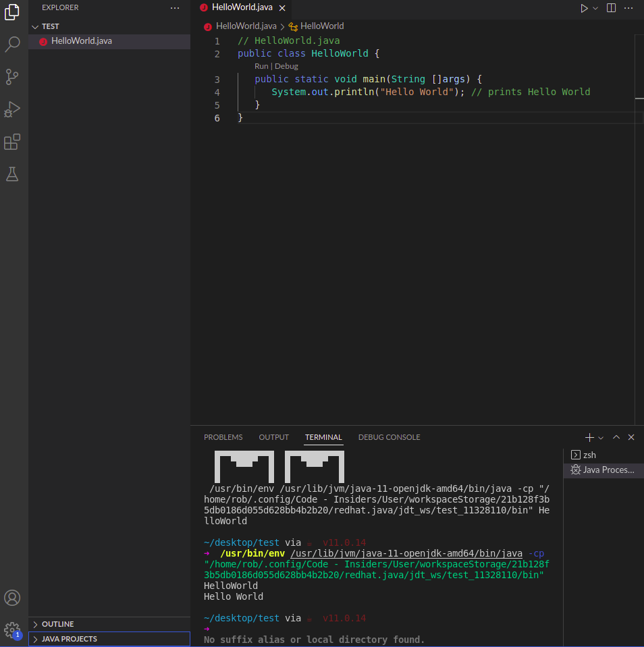644x647 pixels.
Task: Select the Java Process terminal in the list
Action: click(x=603, y=470)
